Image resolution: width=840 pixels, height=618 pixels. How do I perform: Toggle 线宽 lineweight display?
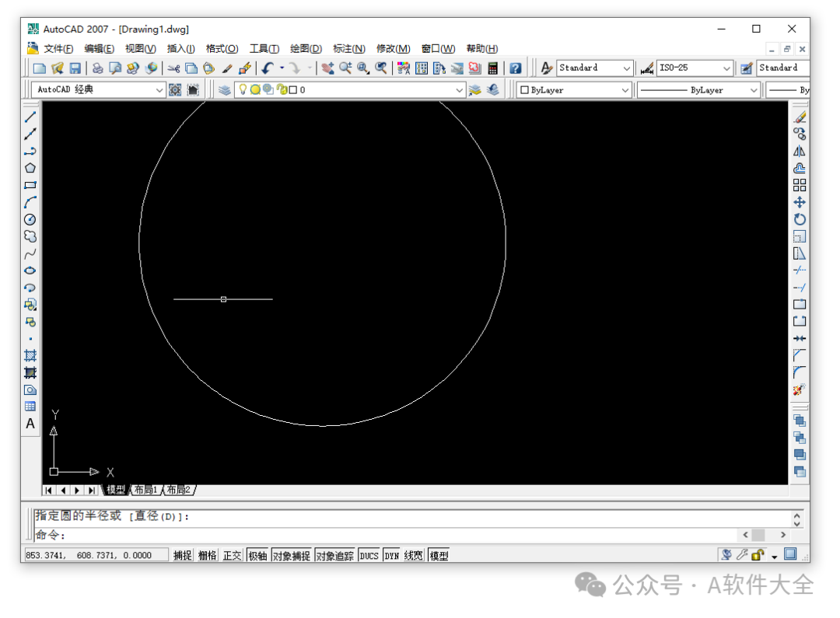point(414,555)
